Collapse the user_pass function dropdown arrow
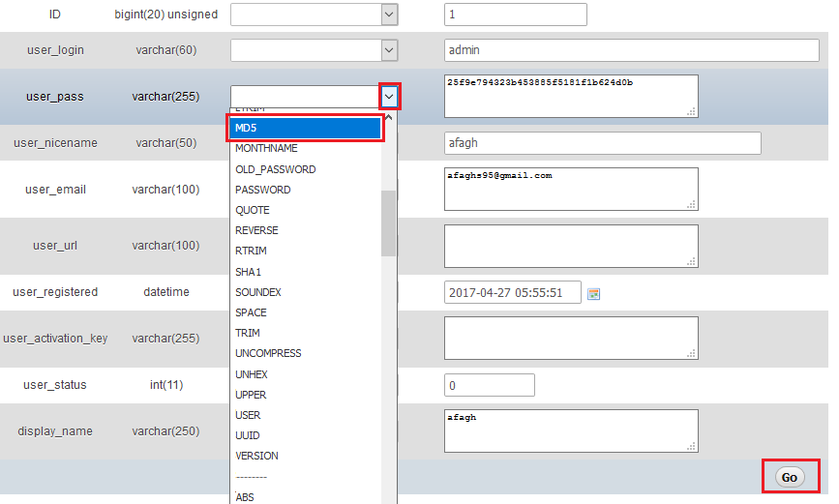This screenshot has width=839, height=504. pos(389,96)
